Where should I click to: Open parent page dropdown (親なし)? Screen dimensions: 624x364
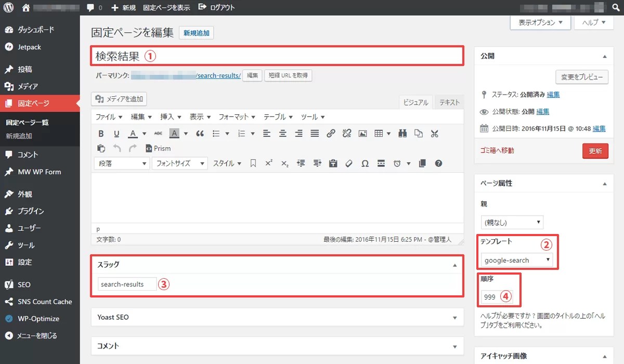click(x=512, y=222)
